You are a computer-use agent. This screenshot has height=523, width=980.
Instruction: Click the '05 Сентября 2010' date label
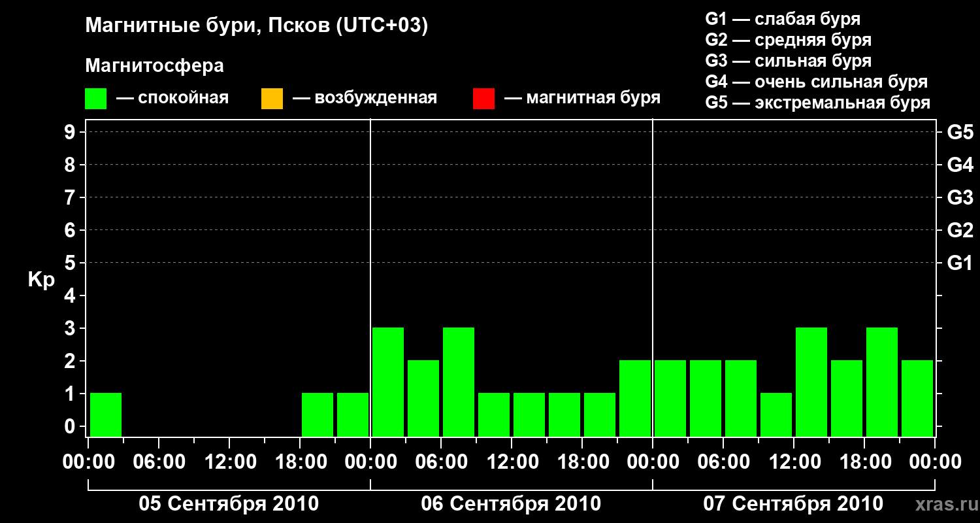click(229, 504)
